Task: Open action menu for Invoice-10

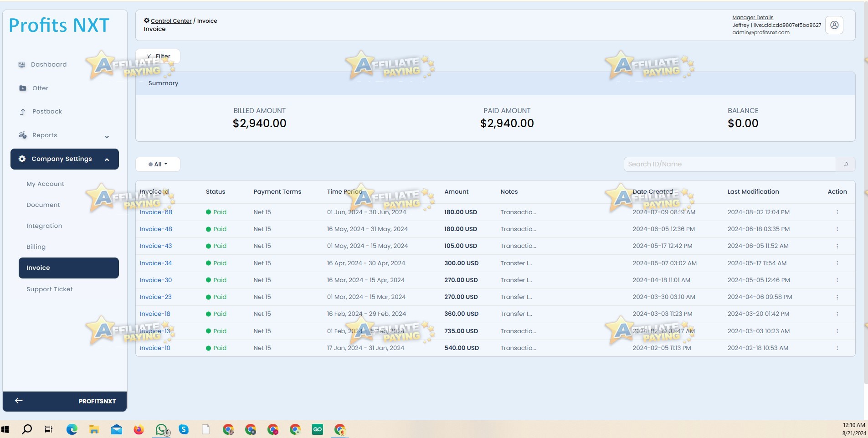Action: [x=837, y=348]
